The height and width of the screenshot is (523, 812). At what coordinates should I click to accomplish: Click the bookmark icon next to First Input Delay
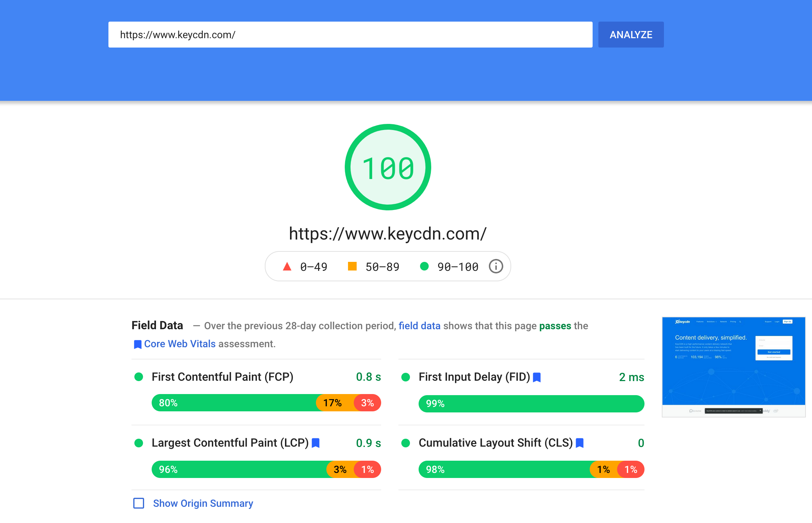tap(537, 377)
